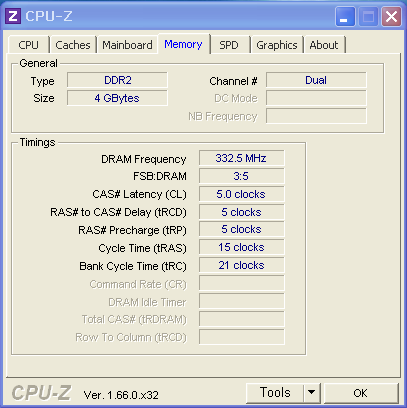Viewport: 407px width, 408px height.
Task: Click the CPU-Z title bar logo icon
Action: [13, 16]
